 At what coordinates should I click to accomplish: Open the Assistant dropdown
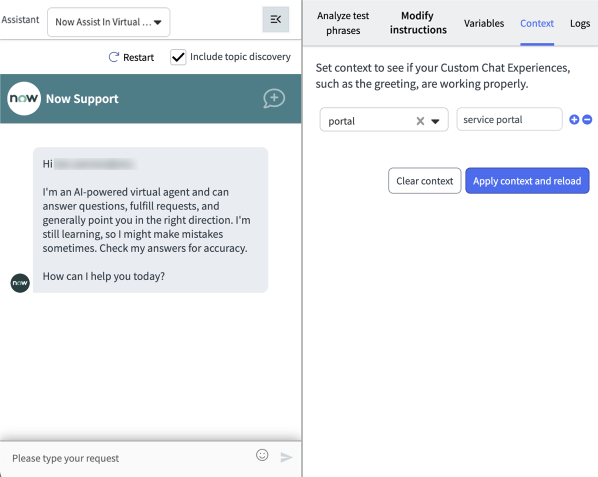[x=108, y=22]
